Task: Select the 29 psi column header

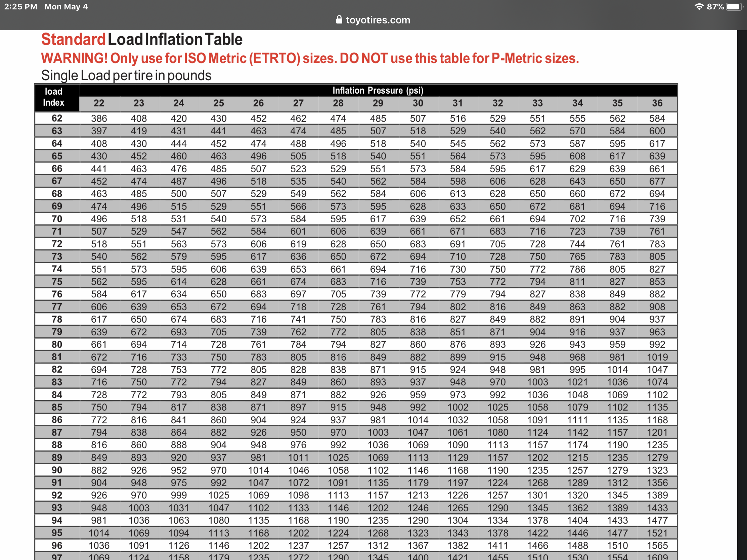Action: 378,103
